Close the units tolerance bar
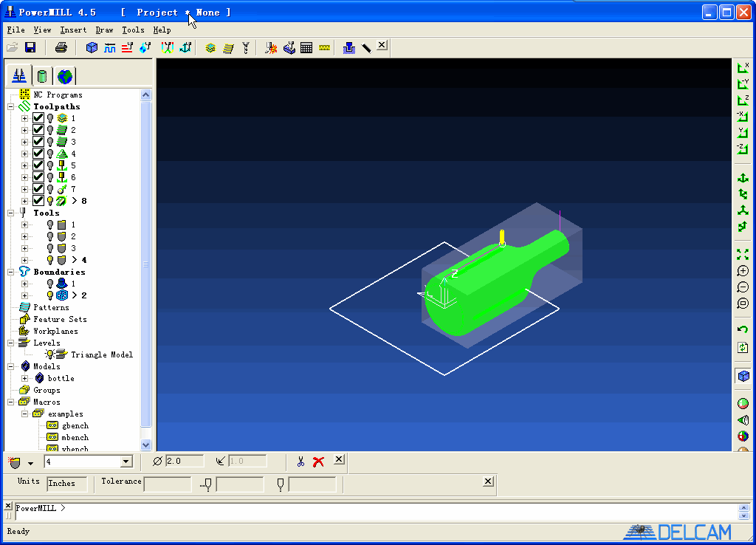756x545 pixels. coord(489,481)
